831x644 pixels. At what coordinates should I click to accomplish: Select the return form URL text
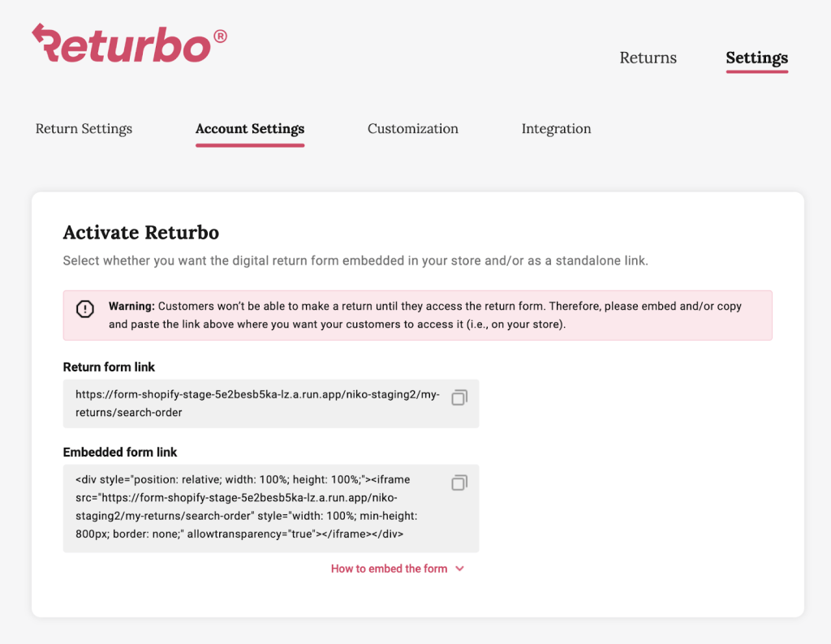[x=257, y=404]
